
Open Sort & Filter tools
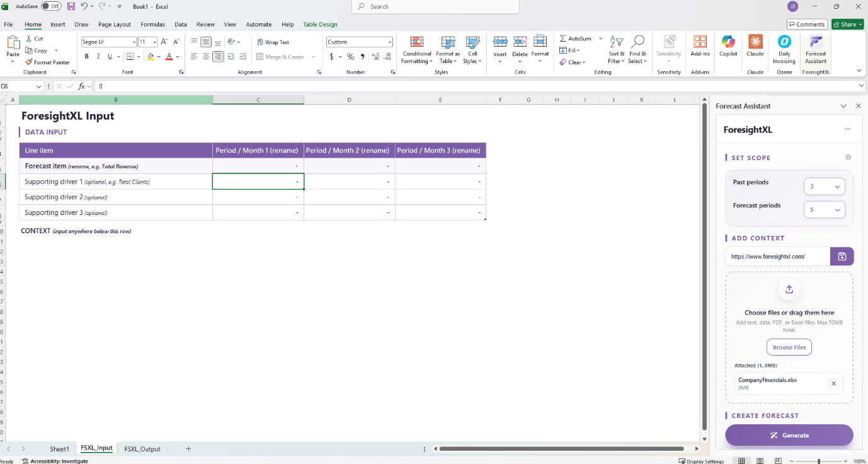coord(615,50)
